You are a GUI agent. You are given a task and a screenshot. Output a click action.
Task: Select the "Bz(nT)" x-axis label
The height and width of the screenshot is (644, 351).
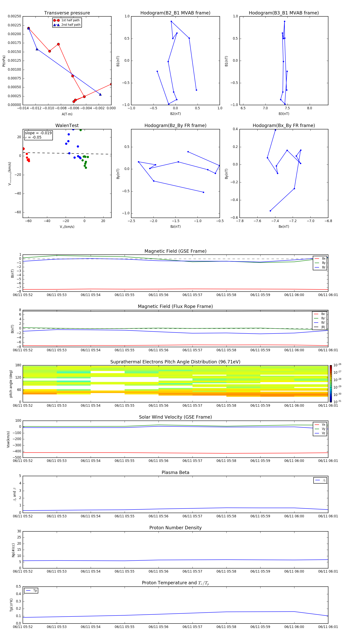point(175,227)
